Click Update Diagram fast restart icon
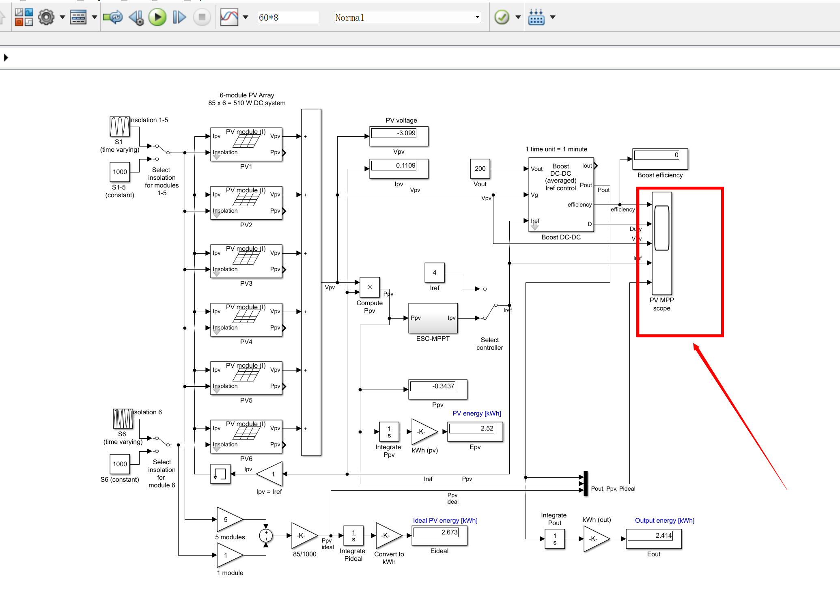 coord(112,17)
